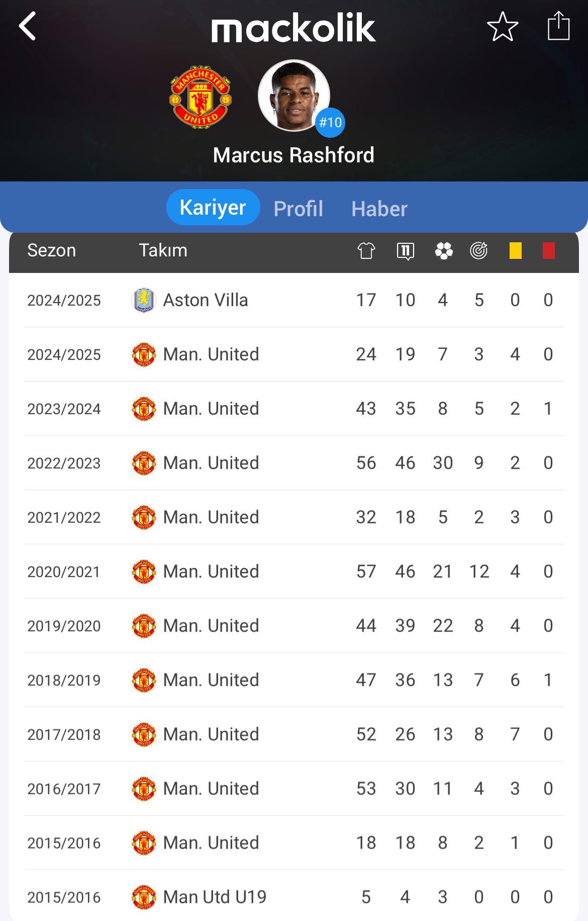Tap the back arrow icon
Viewport: 588px width, 921px height.
(x=28, y=26)
